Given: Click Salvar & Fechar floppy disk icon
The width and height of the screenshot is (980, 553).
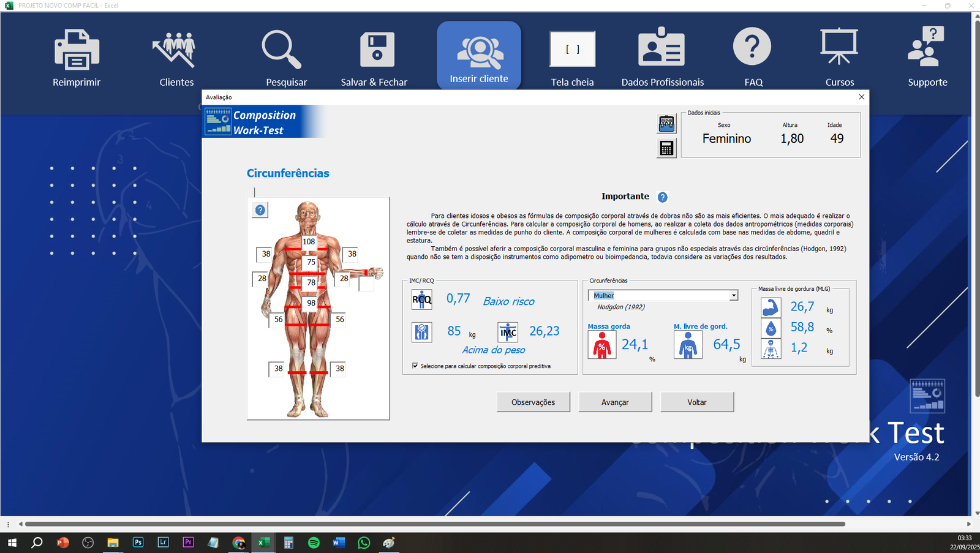Looking at the screenshot, I should coord(376,50).
